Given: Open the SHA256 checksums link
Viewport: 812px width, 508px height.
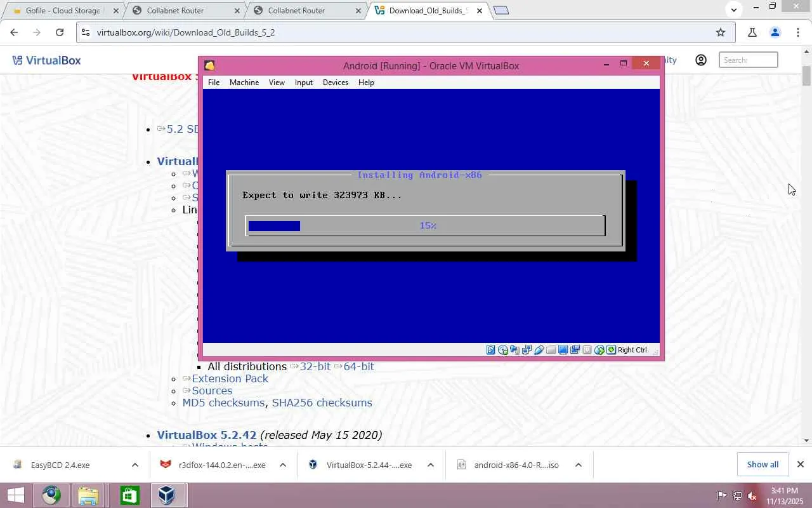Looking at the screenshot, I should [322, 403].
